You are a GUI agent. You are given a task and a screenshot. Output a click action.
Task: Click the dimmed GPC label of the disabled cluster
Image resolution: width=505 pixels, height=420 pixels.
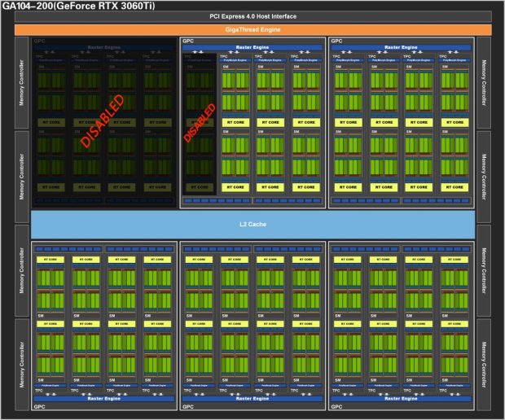point(40,41)
